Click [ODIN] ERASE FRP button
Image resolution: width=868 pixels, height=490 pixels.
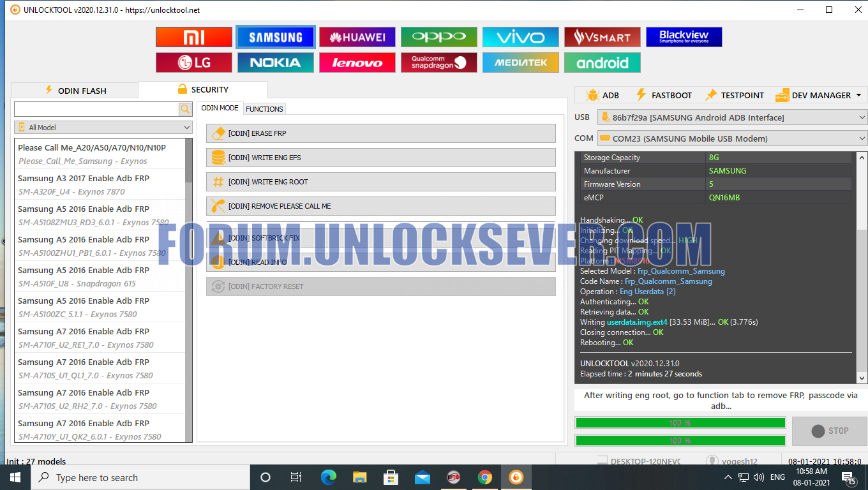click(381, 133)
